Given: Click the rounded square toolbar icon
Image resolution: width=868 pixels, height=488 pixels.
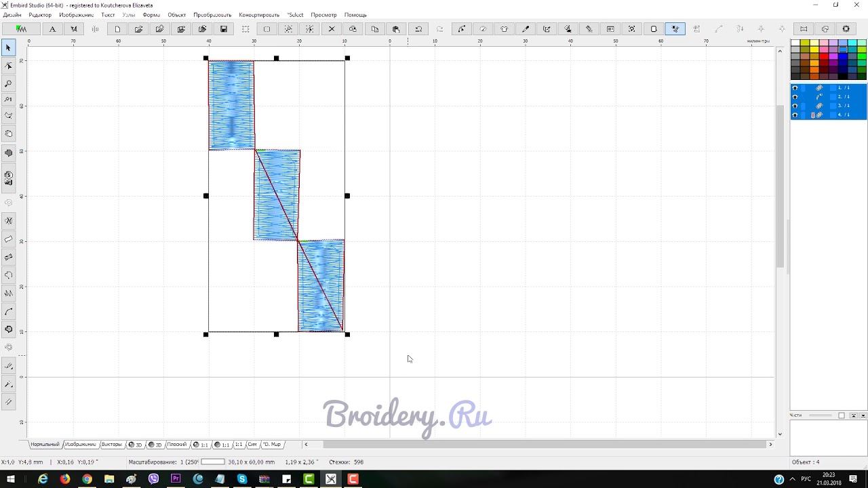Looking at the screenshot, I should point(654,29).
